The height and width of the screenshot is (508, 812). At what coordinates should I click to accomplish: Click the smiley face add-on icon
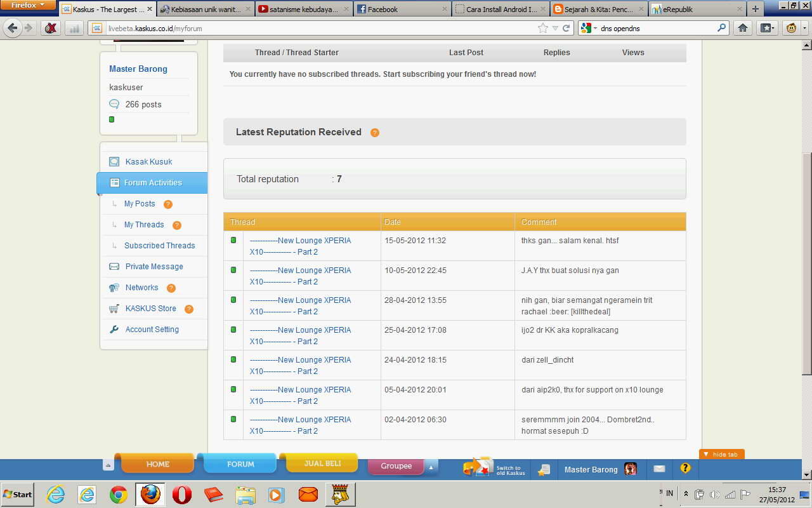pos(792,28)
